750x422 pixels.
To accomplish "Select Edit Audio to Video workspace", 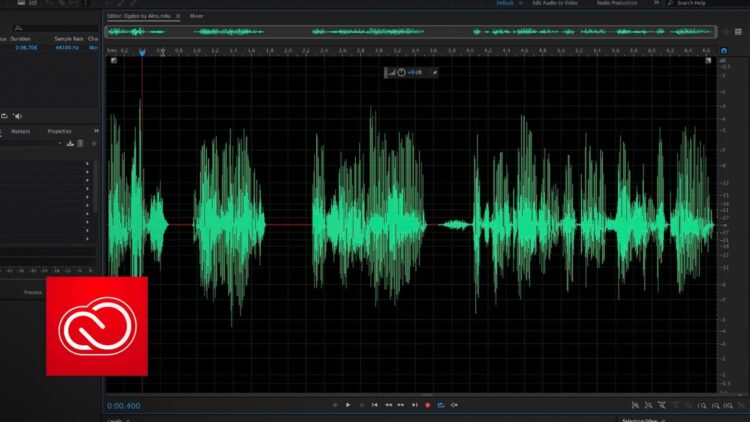I will pyautogui.click(x=555, y=3).
